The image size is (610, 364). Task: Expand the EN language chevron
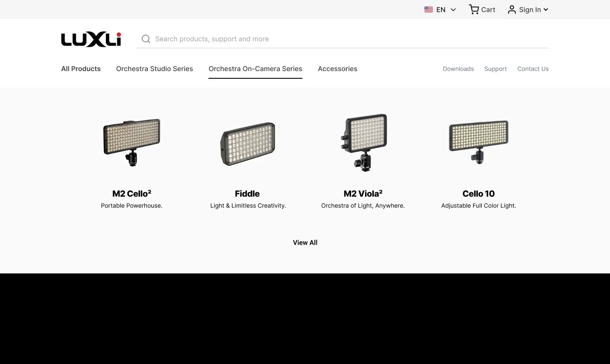point(453,10)
